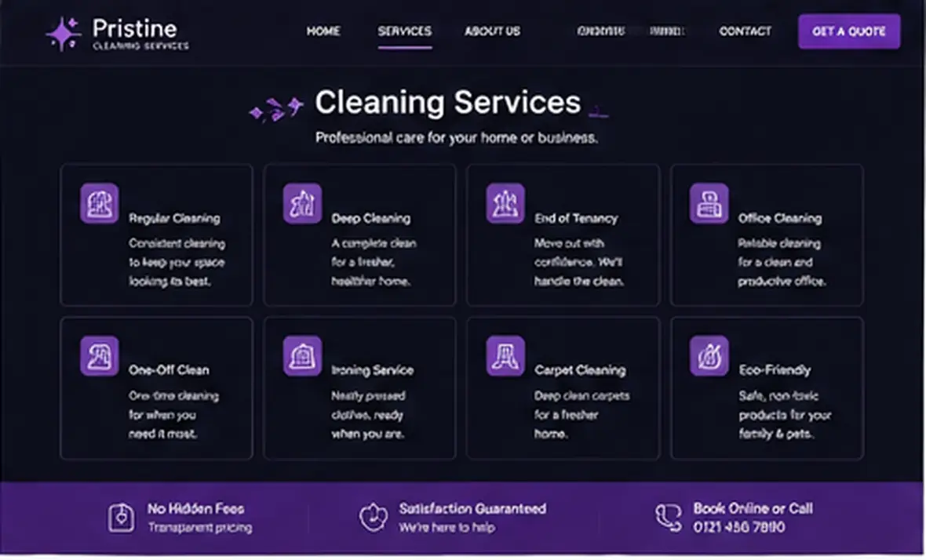Open the Services nav tab
The height and width of the screenshot is (560, 926).
[404, 31]
